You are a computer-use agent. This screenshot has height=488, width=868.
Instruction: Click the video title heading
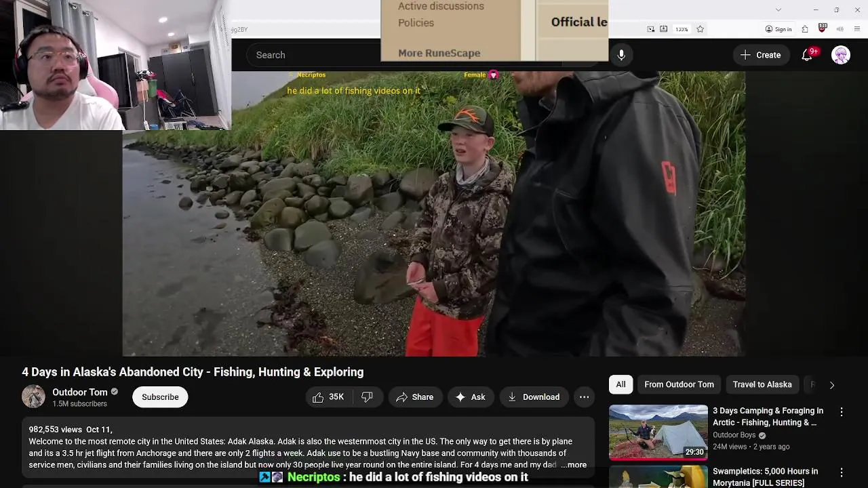pyautogui.click(x=193, y=372)
